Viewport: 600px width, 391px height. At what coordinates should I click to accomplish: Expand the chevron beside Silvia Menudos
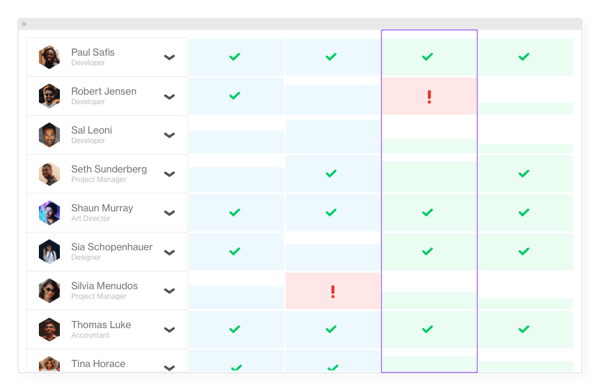(170, 291)
